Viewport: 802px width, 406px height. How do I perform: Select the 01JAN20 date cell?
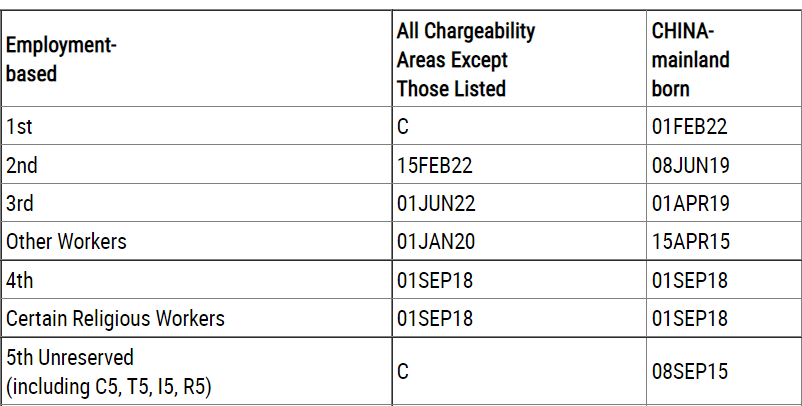pyautogui.click(x=436, y=241)
